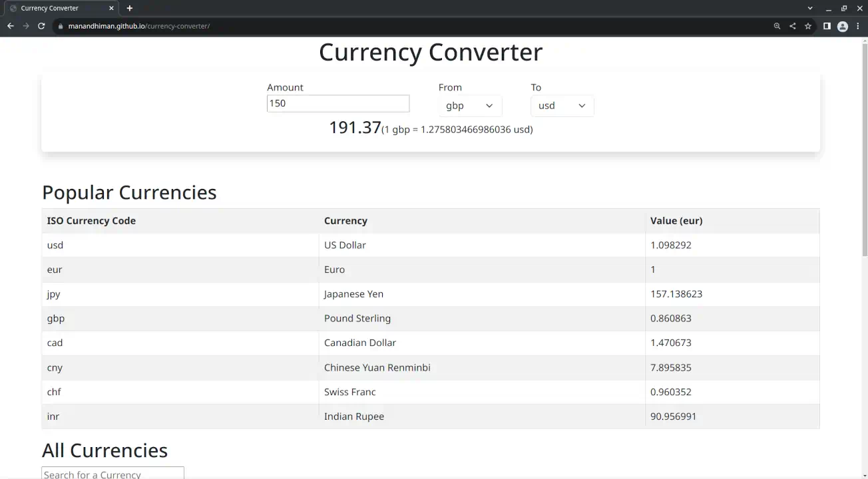Select the converted result 191.37
The width and height of the screenshot is (868, 479).
[355, 127]
